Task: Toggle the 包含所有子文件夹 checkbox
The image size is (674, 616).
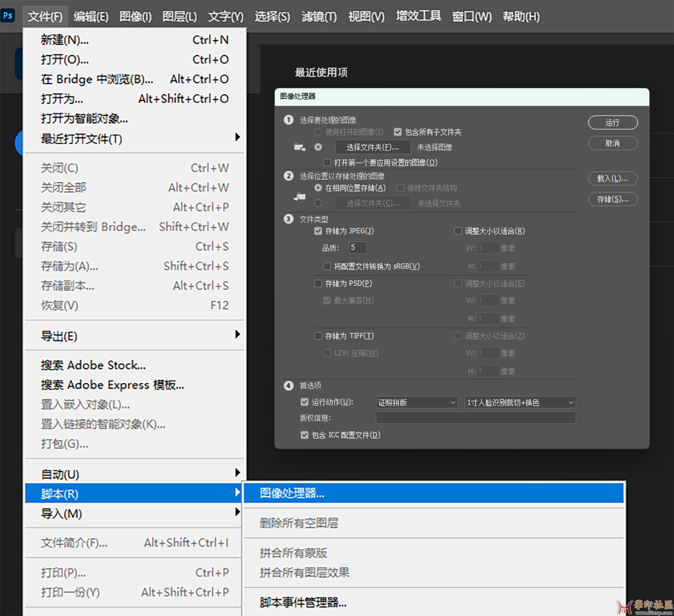Action: click(x=398, y=132)
